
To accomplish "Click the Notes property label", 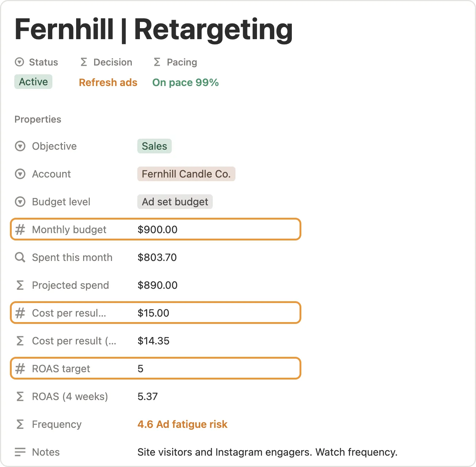I will click(x=46, y=452).
